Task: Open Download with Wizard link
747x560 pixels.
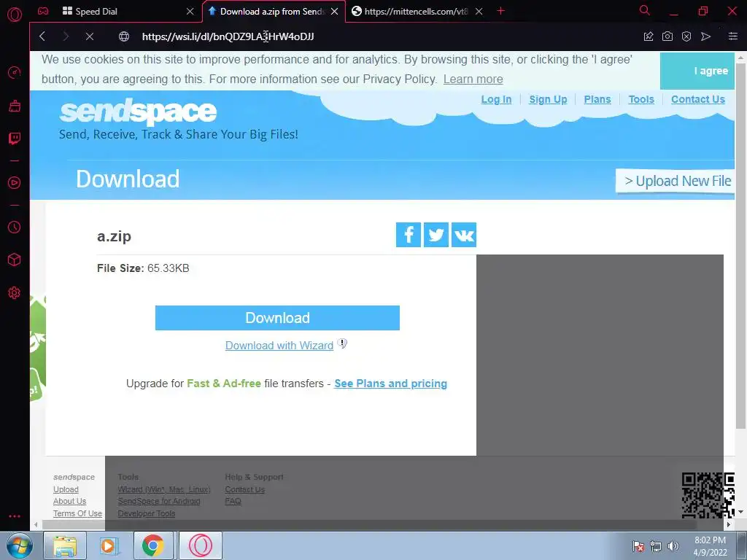Action: point(279,346)
